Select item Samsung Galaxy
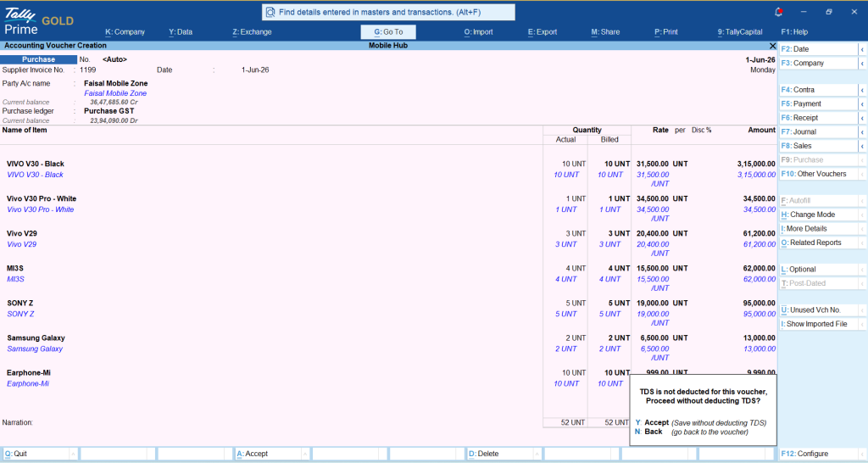 coord(36,338)
